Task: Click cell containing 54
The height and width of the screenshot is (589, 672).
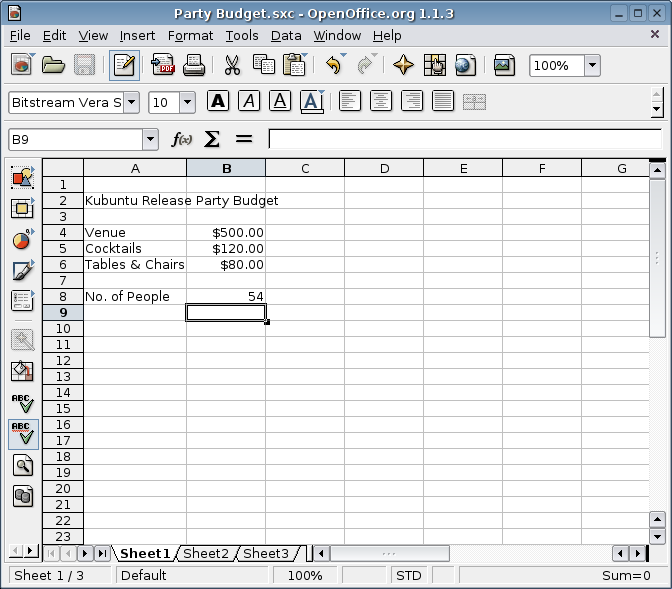Action: [226, 297]
